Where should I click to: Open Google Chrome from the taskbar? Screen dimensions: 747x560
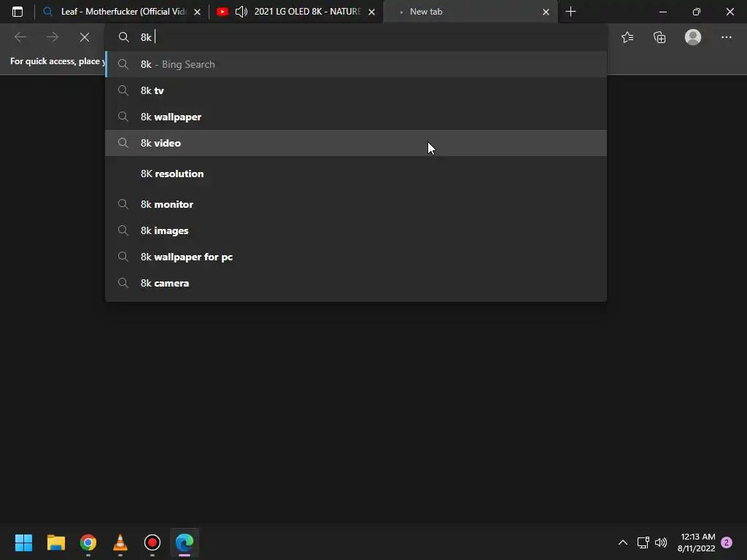(x=88, y=542)
